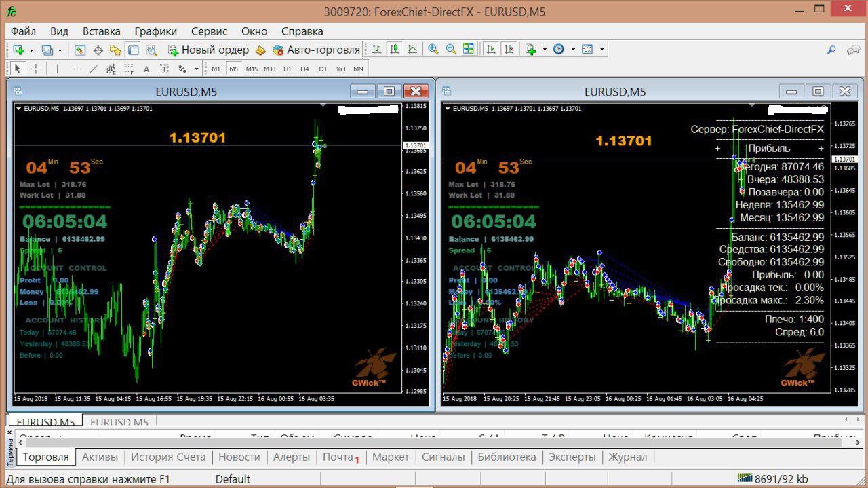Click the arrows objects icon
Viewport: 868px width, 488px height.
point(182,69)
